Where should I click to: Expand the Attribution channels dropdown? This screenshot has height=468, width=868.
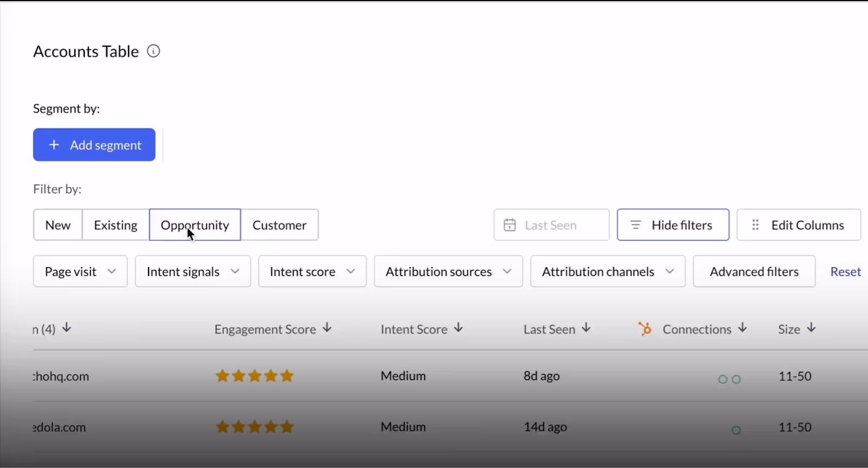(608, 271)
